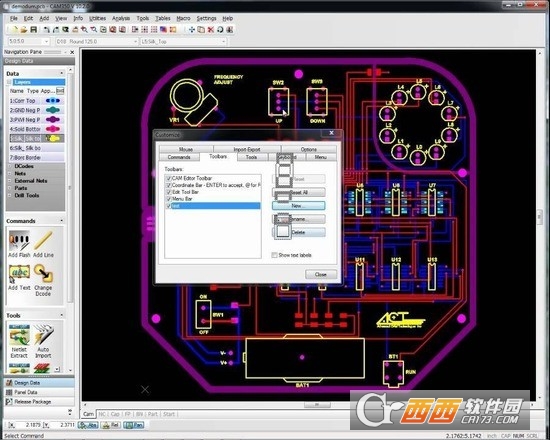This screenshot has width=550, height=440.
Task: Switch to Options tab in Customize
Action: coord(309,149)
